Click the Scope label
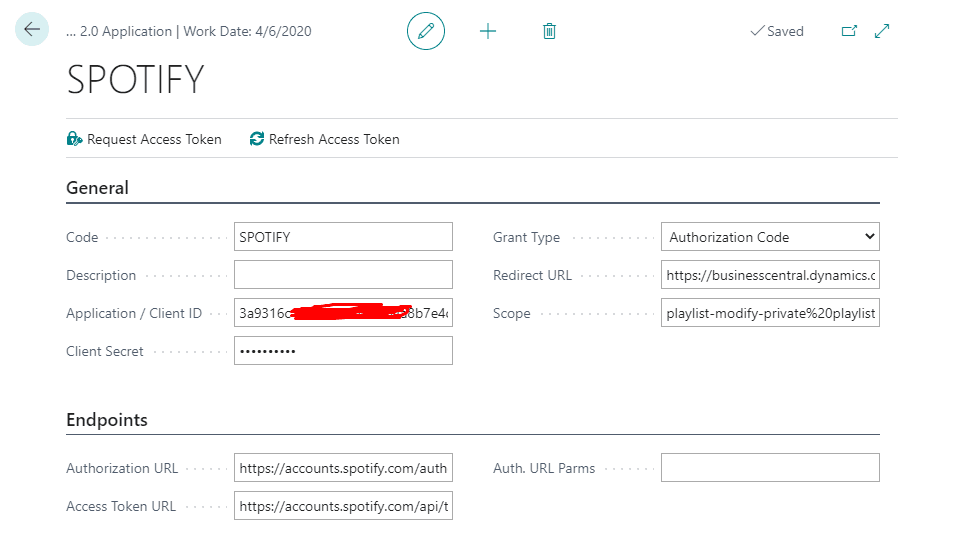 click(512, 313)
